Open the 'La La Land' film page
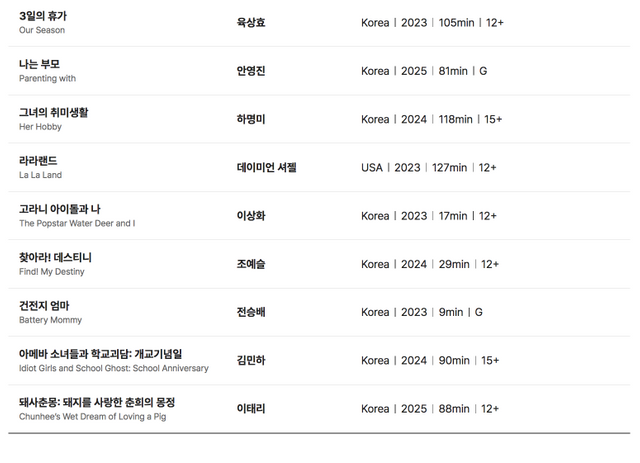 pyautogui.click(x=40, y=175)
